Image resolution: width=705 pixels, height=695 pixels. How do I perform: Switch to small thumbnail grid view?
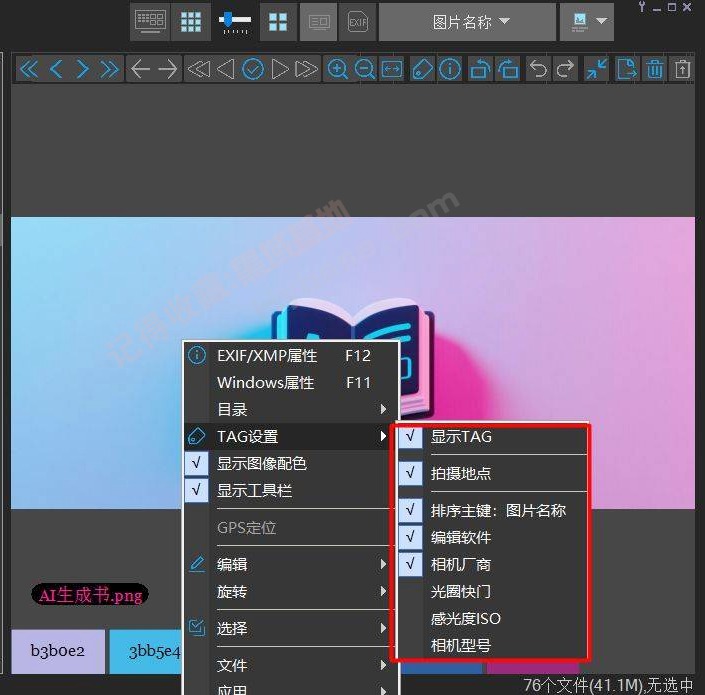coord(191,22)
